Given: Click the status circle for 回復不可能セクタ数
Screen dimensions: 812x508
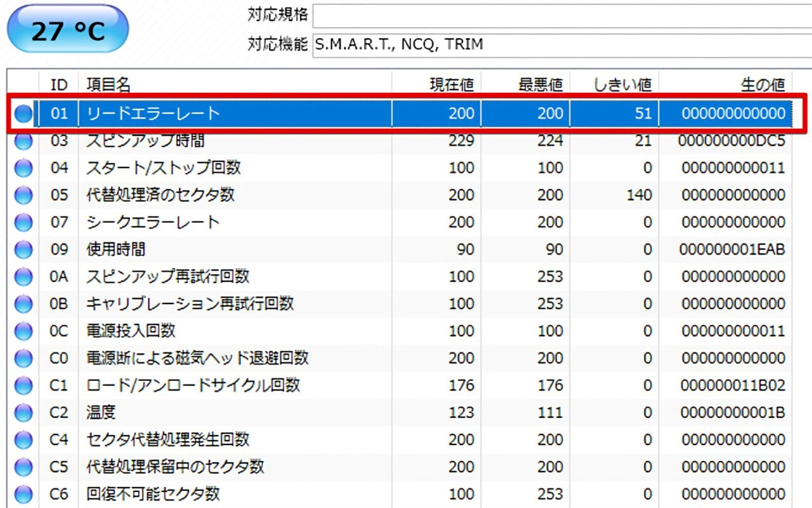Looking at the screenshot, I should coord(23,494).
